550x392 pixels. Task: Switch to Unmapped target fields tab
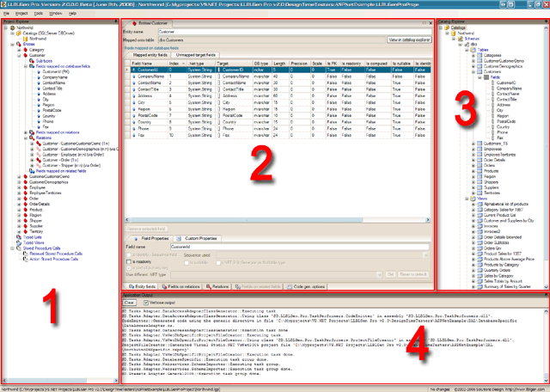click(195, 55)
